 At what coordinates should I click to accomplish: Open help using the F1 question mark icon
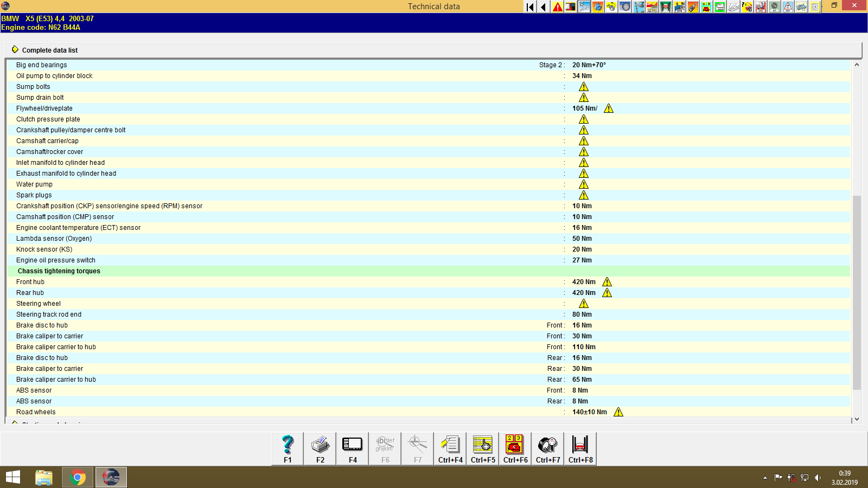(287, 448)
